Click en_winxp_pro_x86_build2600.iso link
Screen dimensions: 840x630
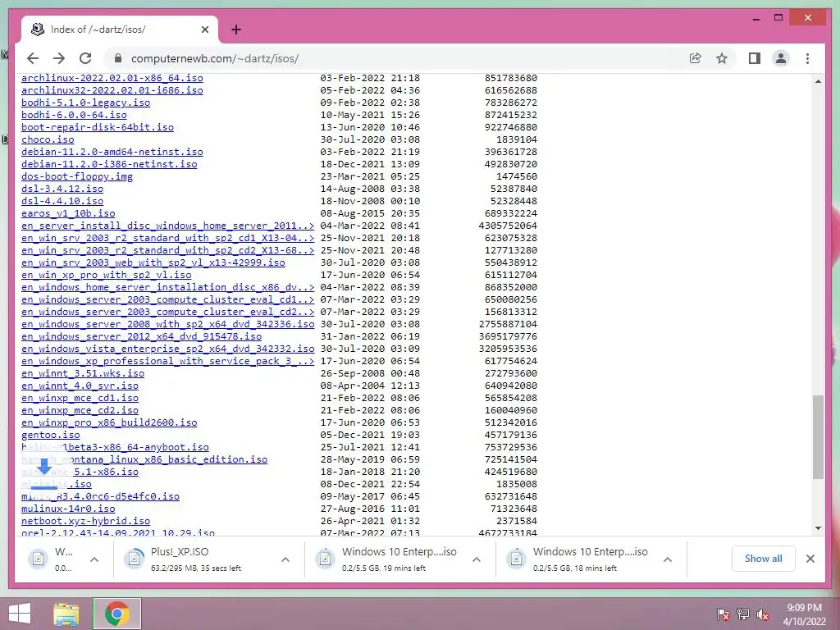(109, 423)
